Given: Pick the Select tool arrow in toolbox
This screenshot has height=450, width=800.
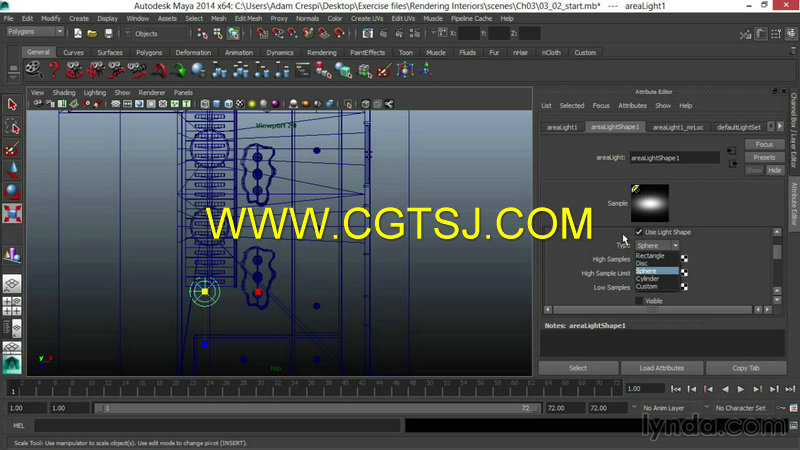Looking at the screenshot, I should pyautogui.click(x=12, y=105).
